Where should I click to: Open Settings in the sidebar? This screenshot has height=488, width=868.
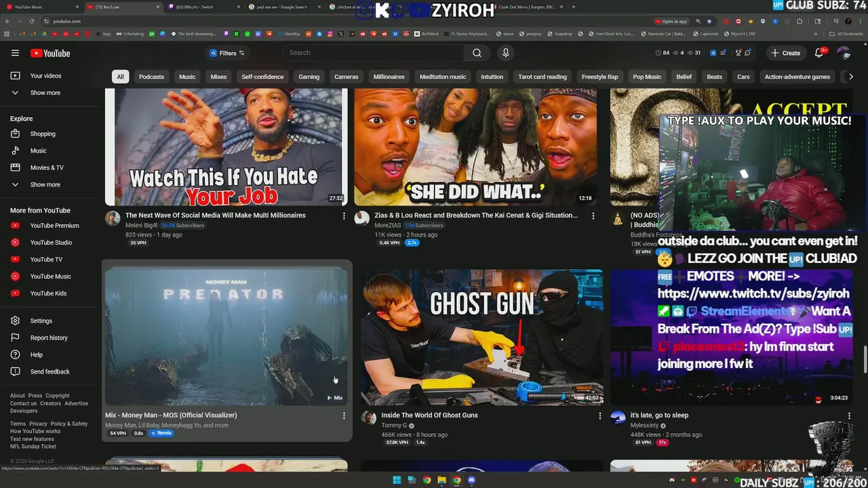tap(41, 321)
